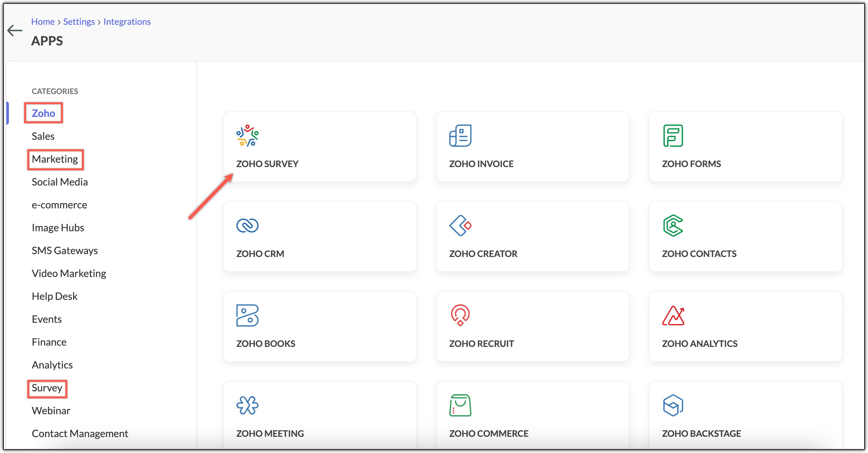Select the Social Media category
This screenshot has height=453, width=868.
pyautogui.click(x=60, y=182)
